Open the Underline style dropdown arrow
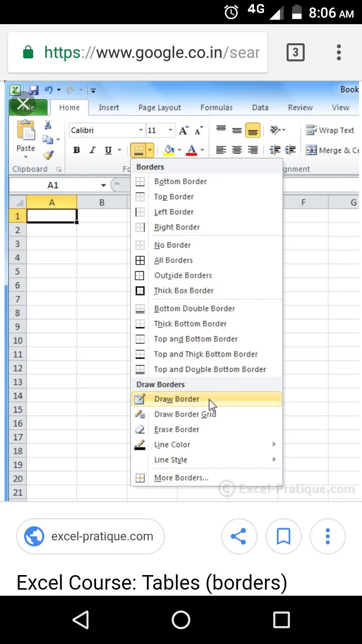 tap(119, 150)
